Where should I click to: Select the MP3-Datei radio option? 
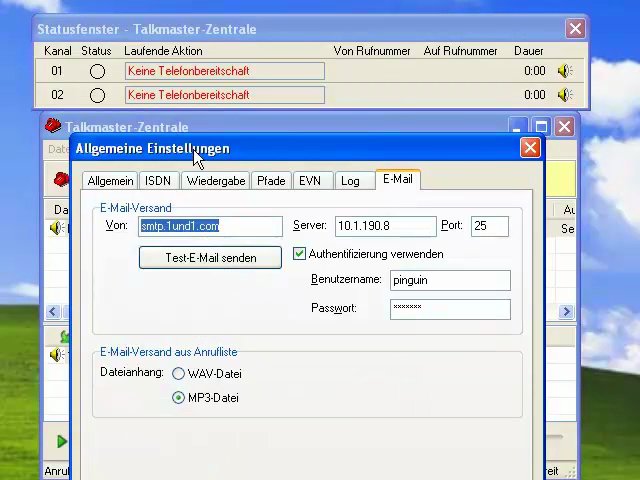tap(178, 398)
